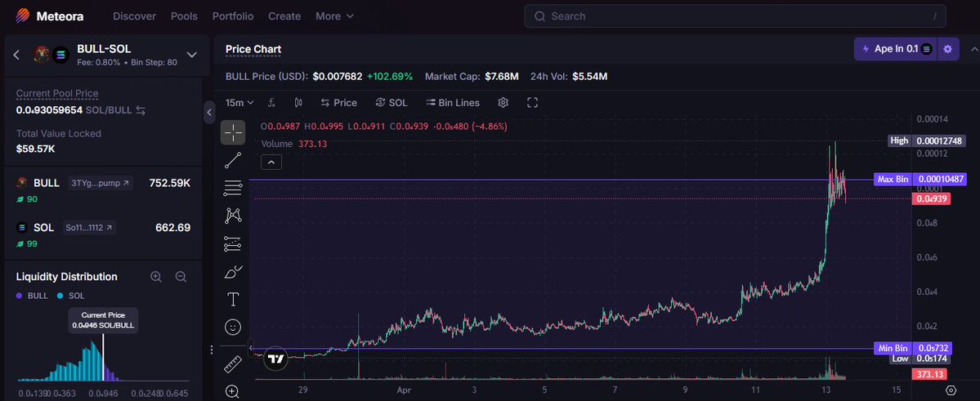Zoom out liquidity distribution
The width and height of the screenshot is (980, 401).
pos(181,277)
